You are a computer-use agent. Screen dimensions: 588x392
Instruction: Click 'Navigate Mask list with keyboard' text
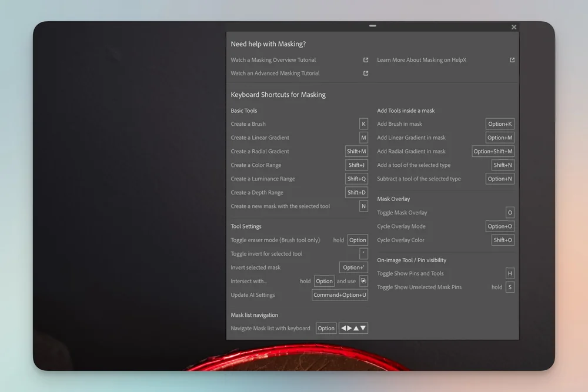270,329
